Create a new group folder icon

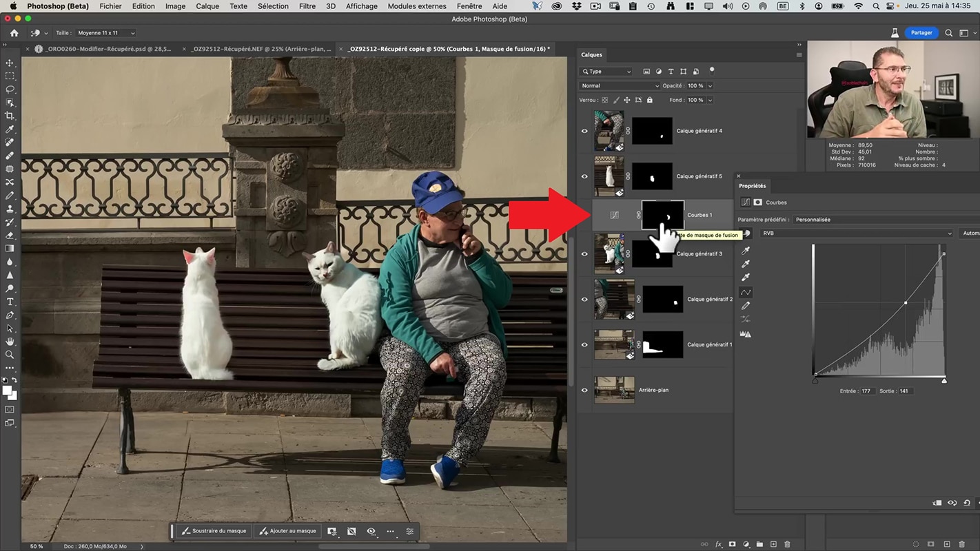coord(760,544)
